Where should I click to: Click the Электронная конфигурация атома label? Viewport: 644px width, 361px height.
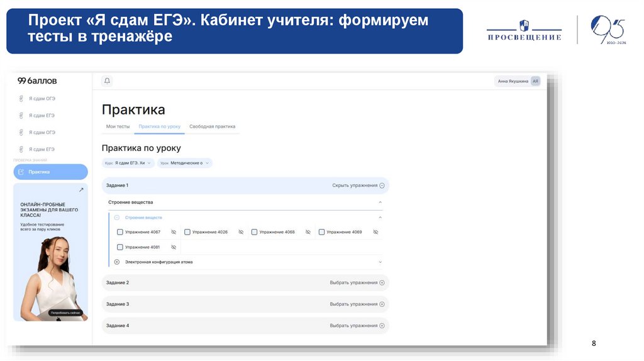[x=159, y=262]
